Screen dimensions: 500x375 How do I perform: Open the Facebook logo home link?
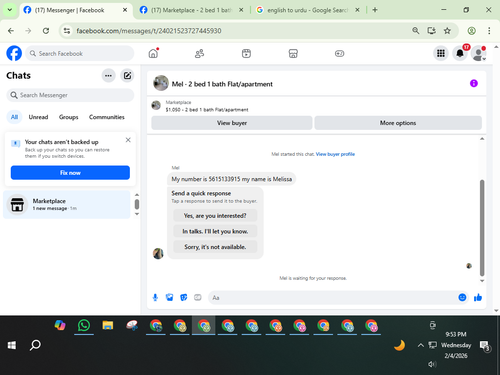click(14, 53)
